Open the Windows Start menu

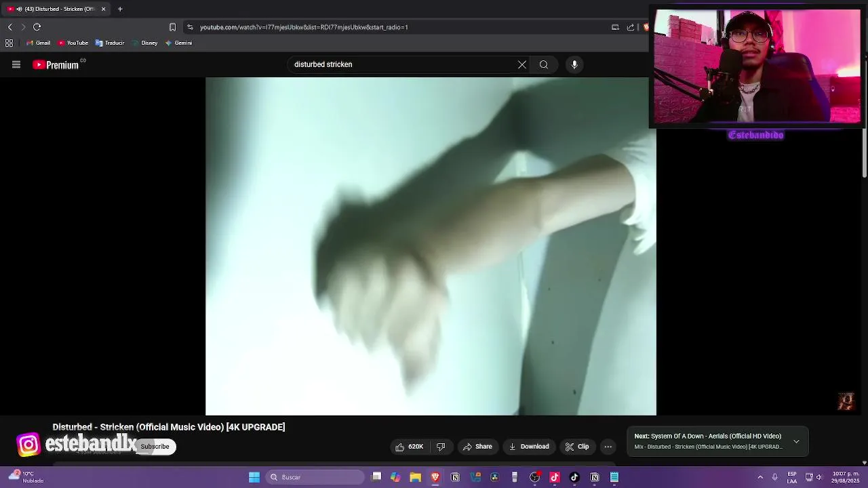[x=254, y=477]
